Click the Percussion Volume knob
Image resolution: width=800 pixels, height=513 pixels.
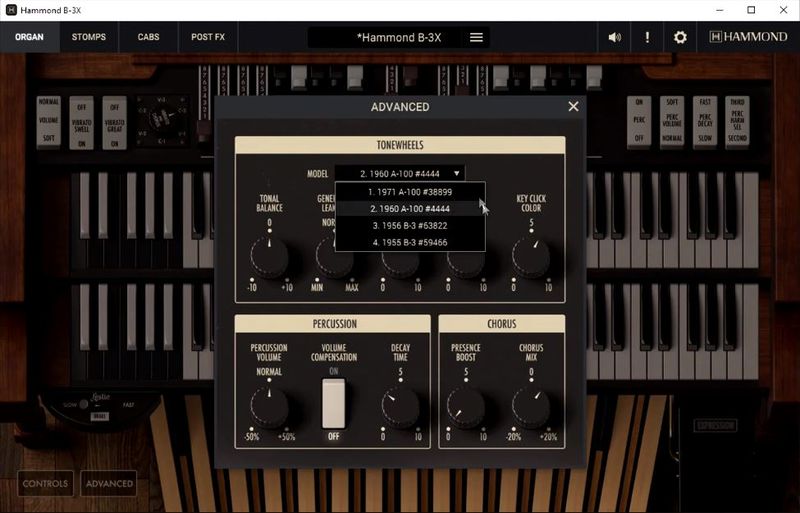tap(269, 407)
